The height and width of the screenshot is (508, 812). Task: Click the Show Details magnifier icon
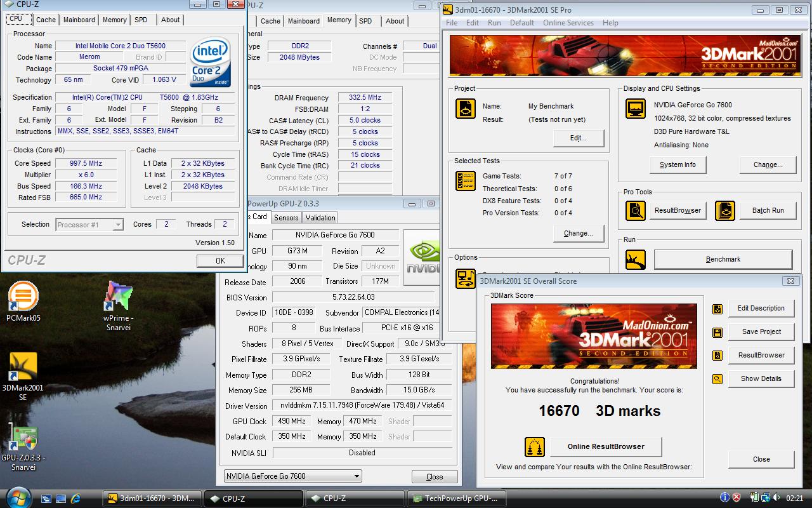click(717, 379)
